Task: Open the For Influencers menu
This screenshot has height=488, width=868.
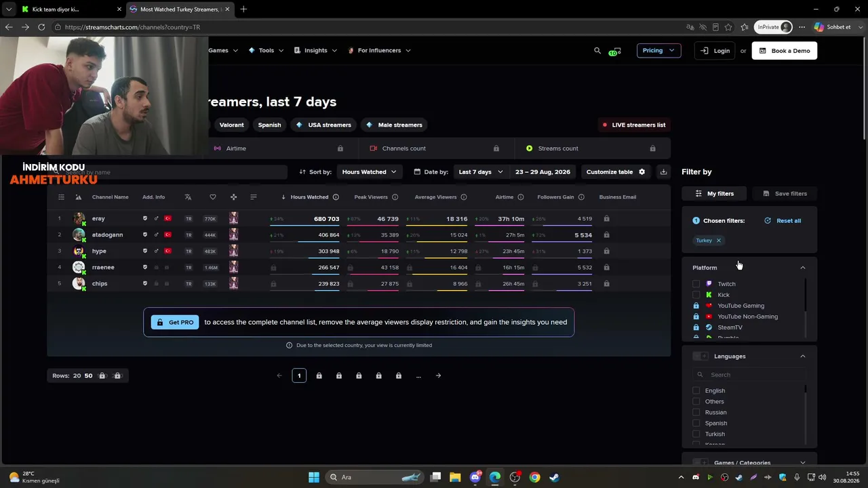Action: pyautogui.click(x=379, y=50)
